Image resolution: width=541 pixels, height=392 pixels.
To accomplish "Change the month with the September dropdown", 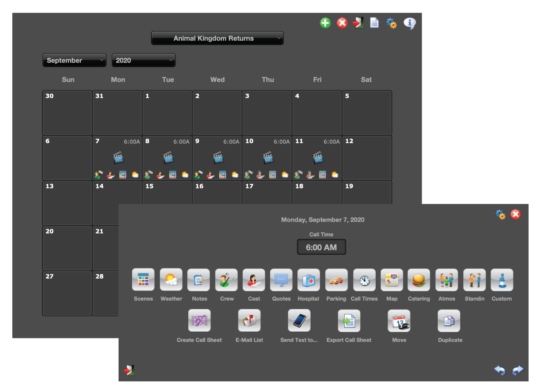I will point(74,60).
